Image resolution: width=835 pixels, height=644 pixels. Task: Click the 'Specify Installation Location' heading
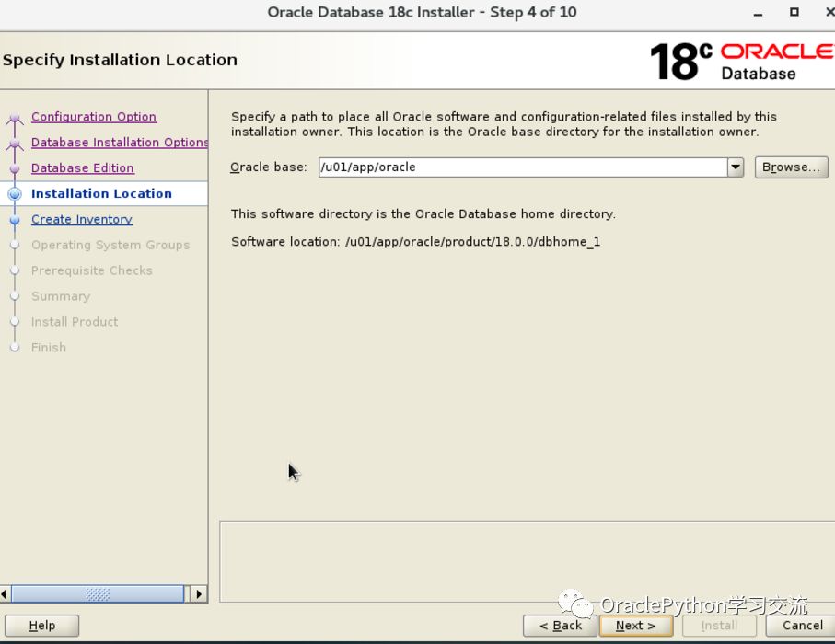(120, 60)
